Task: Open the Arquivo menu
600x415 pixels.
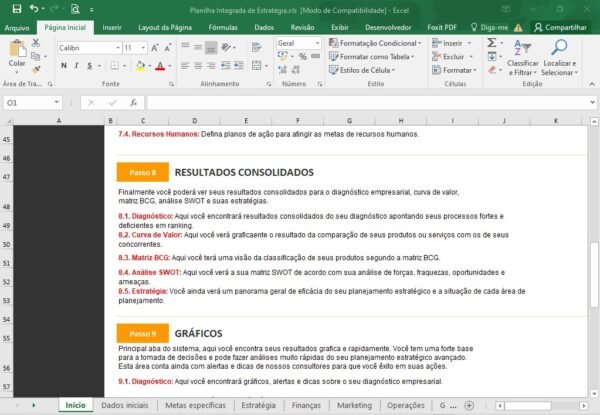Action: (x=17, y=28)
